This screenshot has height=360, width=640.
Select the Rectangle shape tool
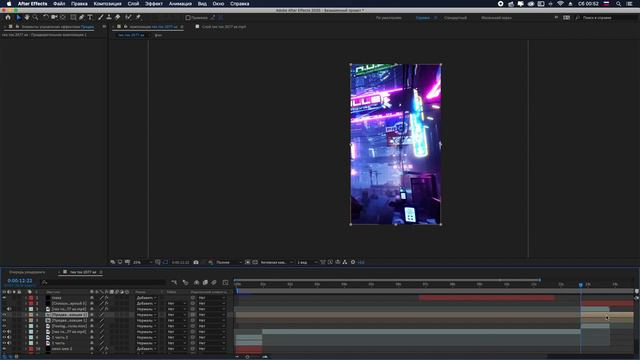tap(73, 18)
